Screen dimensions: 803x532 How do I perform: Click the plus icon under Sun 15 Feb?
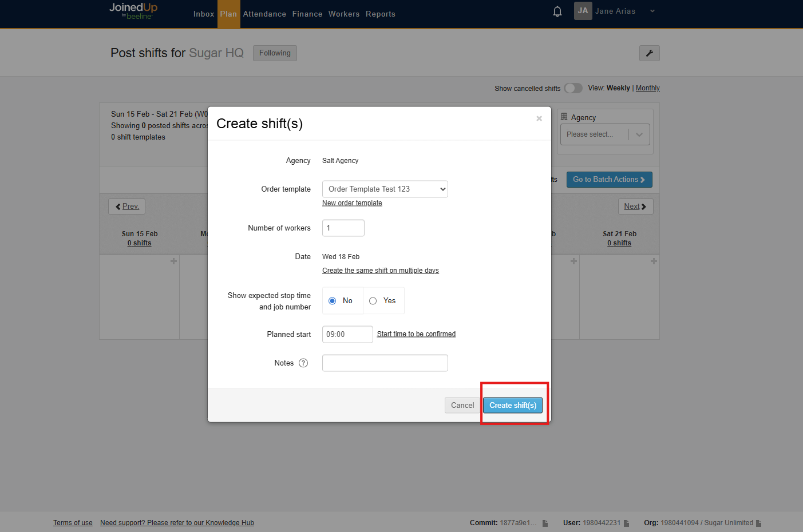pos(173,261)
